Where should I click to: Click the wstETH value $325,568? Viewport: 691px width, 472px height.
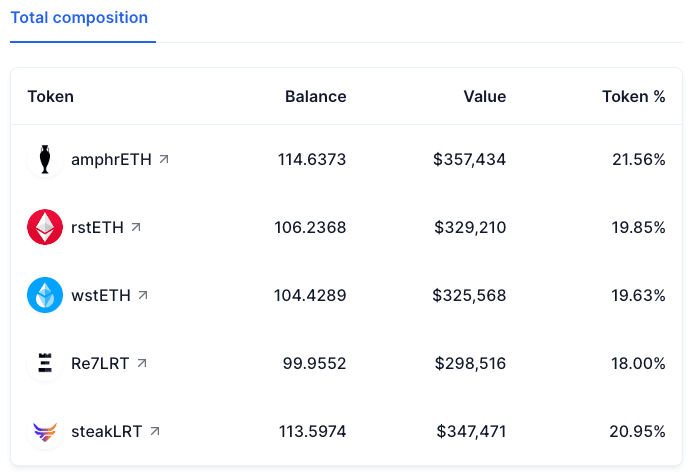[469, 295]
